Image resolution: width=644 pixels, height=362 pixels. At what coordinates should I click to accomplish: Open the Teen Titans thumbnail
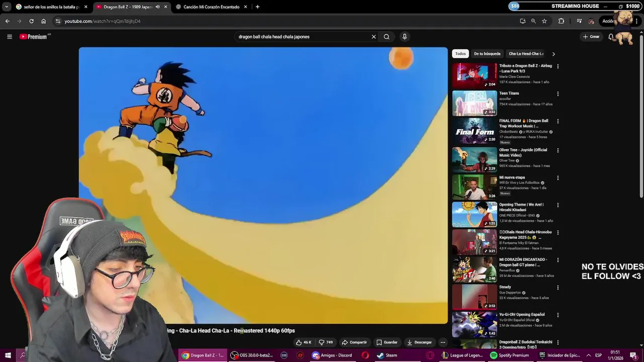click(474, 103)
